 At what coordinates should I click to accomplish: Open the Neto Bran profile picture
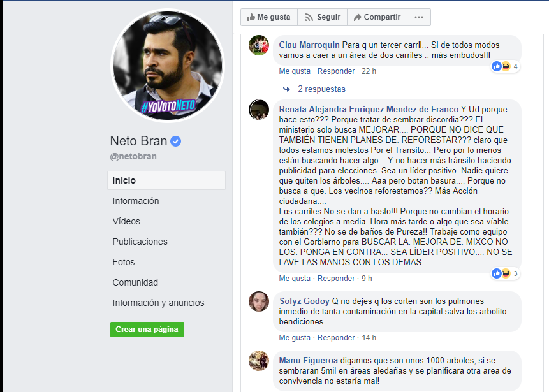click(x=168, y=65)
